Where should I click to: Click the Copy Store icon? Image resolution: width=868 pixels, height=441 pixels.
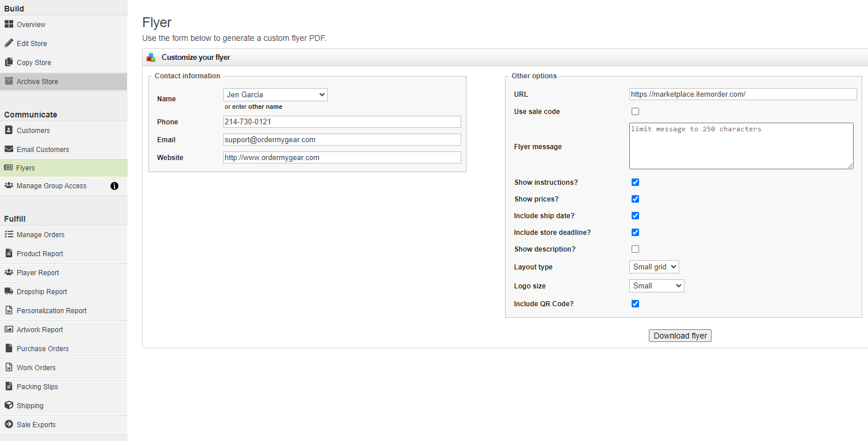(9, 62)
